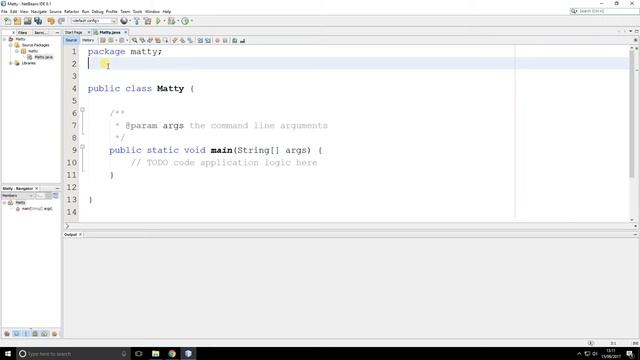
Task: Toggle Rectangular Selection in editor toolbar
Action: click(x=165, y=40)
